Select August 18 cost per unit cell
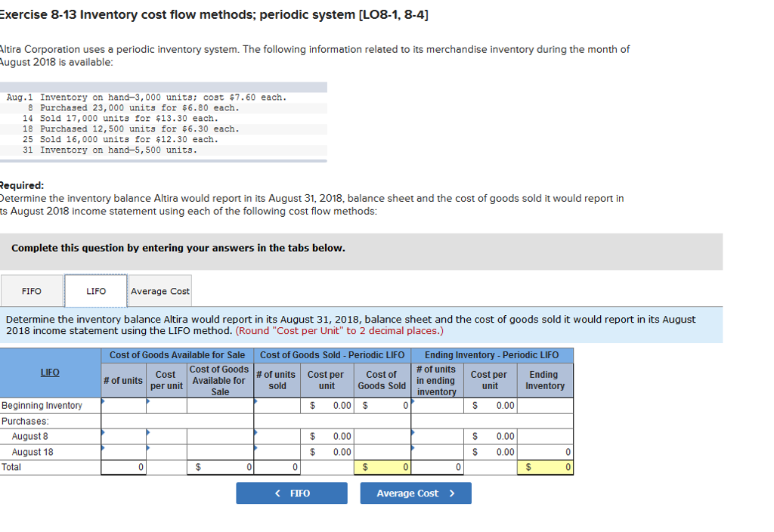774x532 pixels. [x=167, y=452]
